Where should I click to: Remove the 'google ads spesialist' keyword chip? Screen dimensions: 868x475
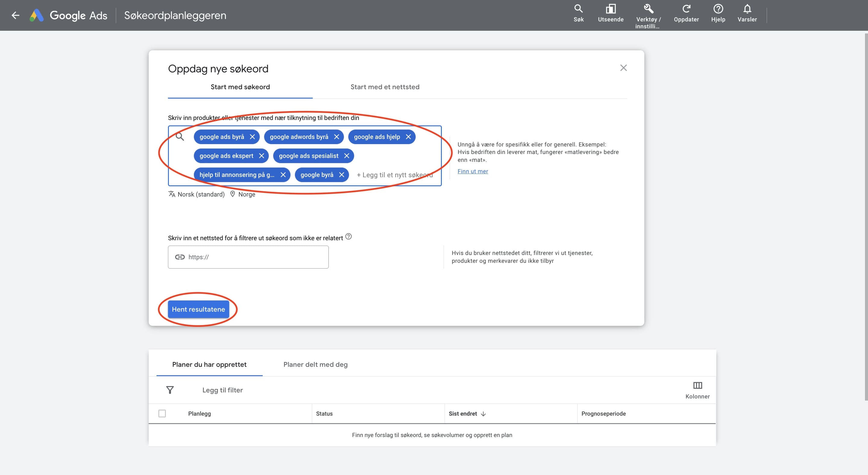point(347,156)
